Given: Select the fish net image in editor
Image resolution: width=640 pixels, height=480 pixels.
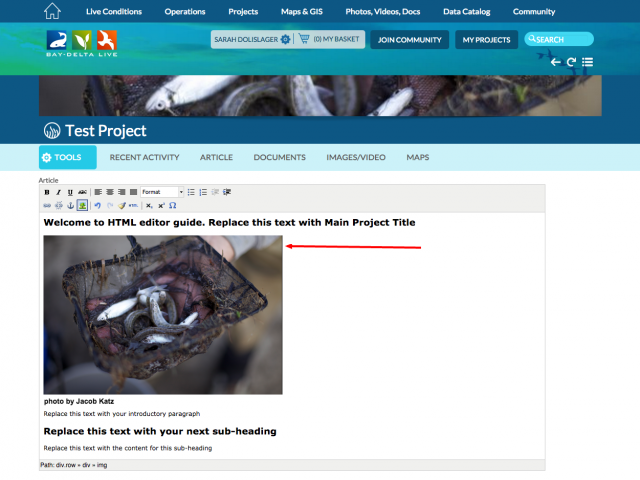Looking at the screenshot, I should (163, 315).
